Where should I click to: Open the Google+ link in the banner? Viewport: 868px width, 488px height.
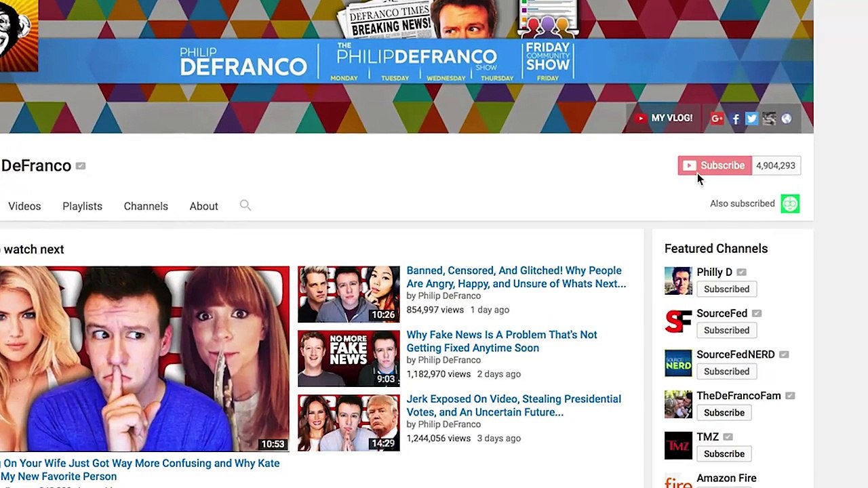(717, 119)
